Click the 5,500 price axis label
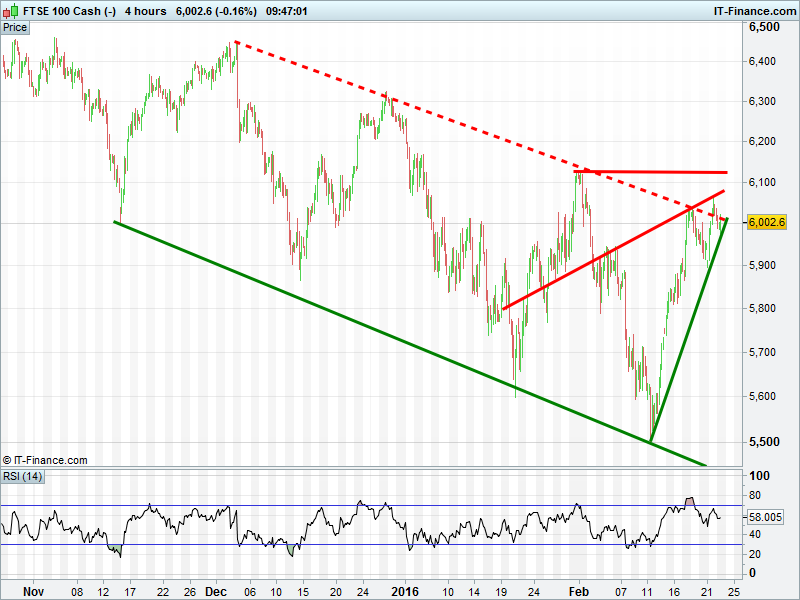This screenshot has height=600, width=800. (x=764, y=442)
